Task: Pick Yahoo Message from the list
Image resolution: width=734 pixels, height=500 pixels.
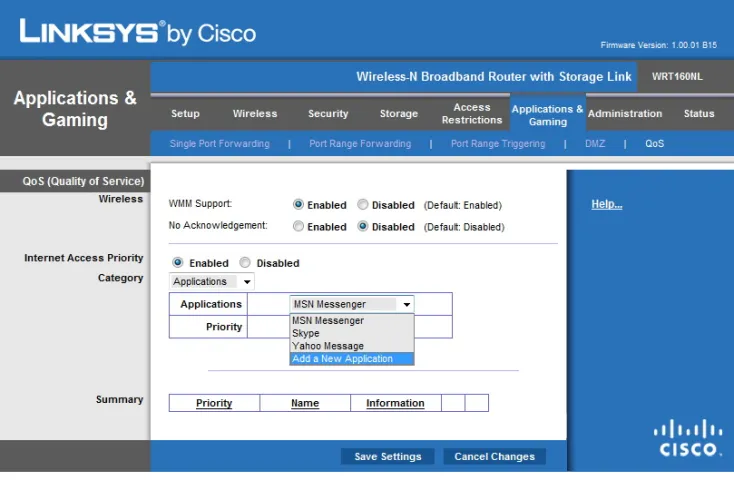Action: (328, 346)
